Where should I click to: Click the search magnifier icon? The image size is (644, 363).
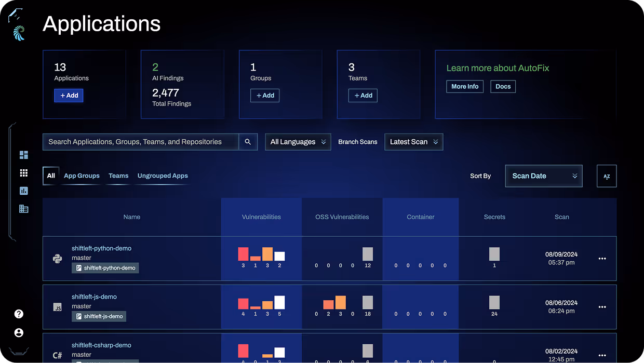[x=248, y=142]
